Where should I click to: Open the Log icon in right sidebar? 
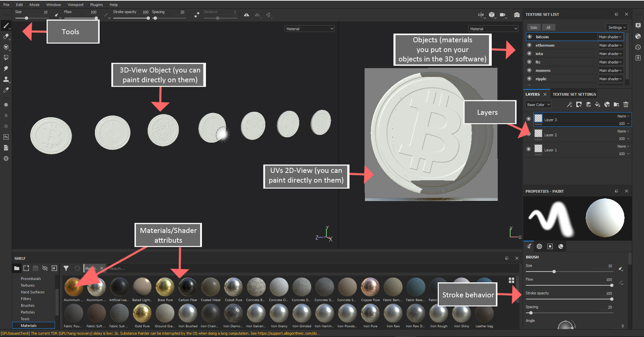(x=638, y=58)
